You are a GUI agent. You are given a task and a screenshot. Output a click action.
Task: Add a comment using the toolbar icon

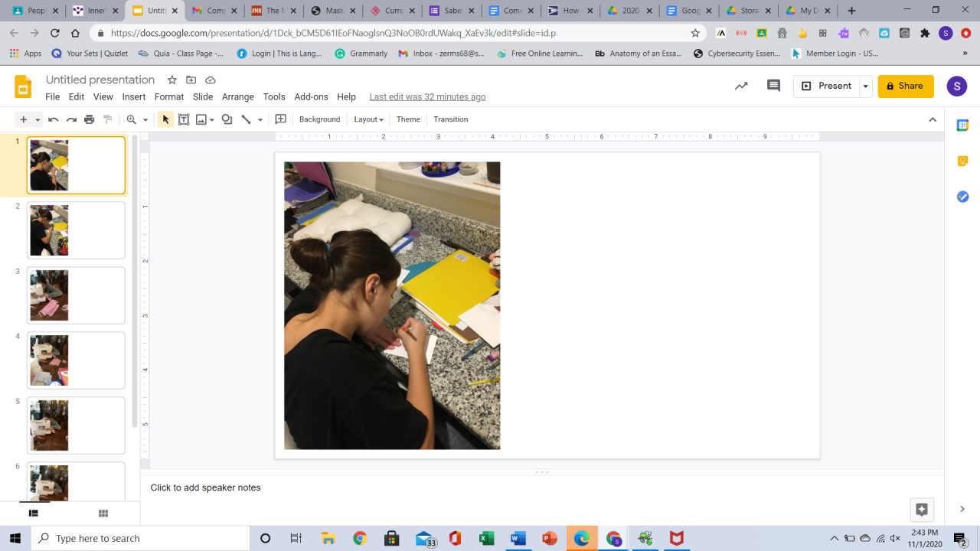pos(281,119)
